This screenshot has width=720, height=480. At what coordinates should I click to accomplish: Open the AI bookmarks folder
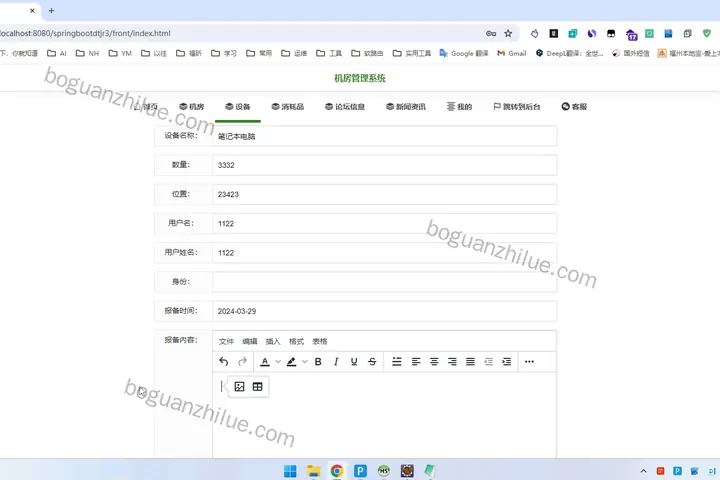(x=57, y=53)
